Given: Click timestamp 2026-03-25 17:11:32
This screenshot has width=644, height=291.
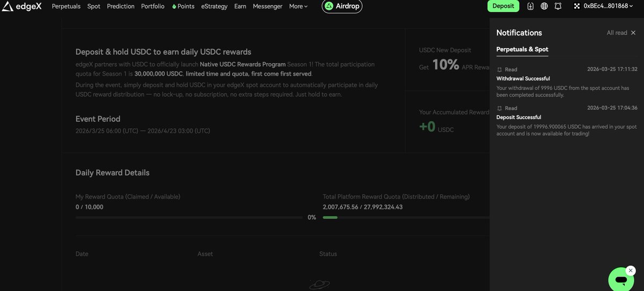Looking at the screenshot, I should pos(612,69).
